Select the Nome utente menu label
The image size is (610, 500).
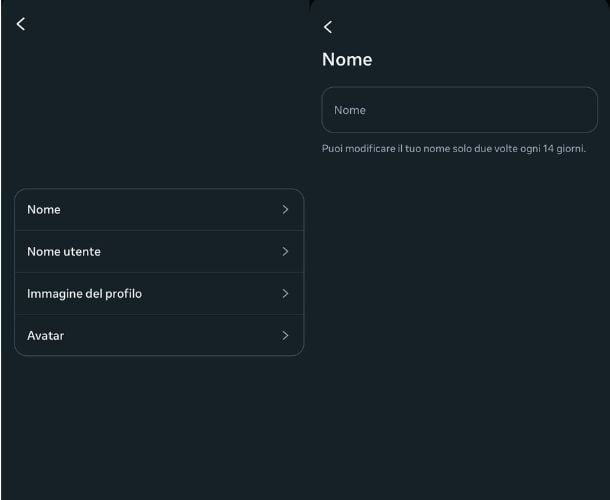pyautogui.click(x=64, y=252)
